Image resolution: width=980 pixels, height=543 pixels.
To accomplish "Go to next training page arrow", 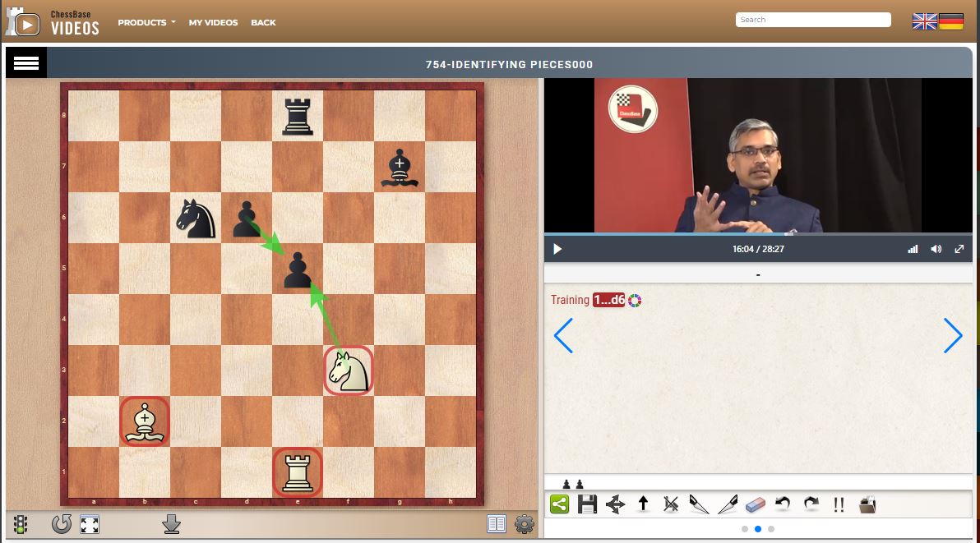I will pyautogui.click(x=952, y=336).
